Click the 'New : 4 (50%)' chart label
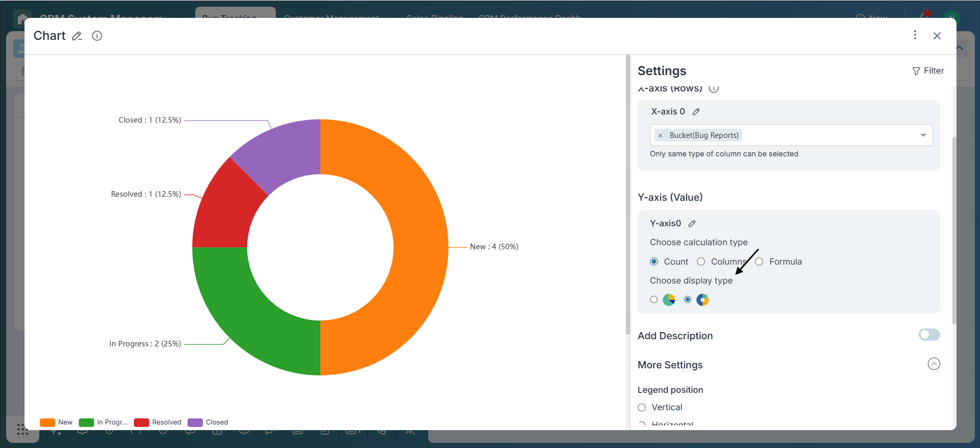 [x=494, y=247]
